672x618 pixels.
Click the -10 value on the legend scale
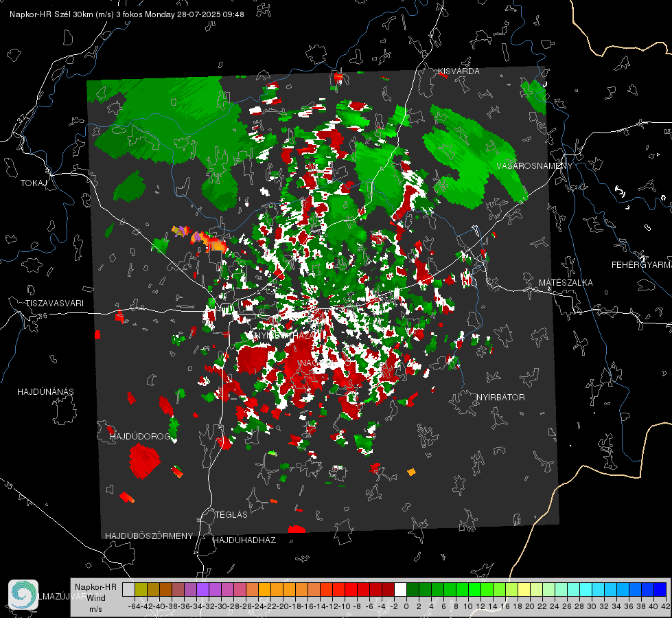coord(344,606)
